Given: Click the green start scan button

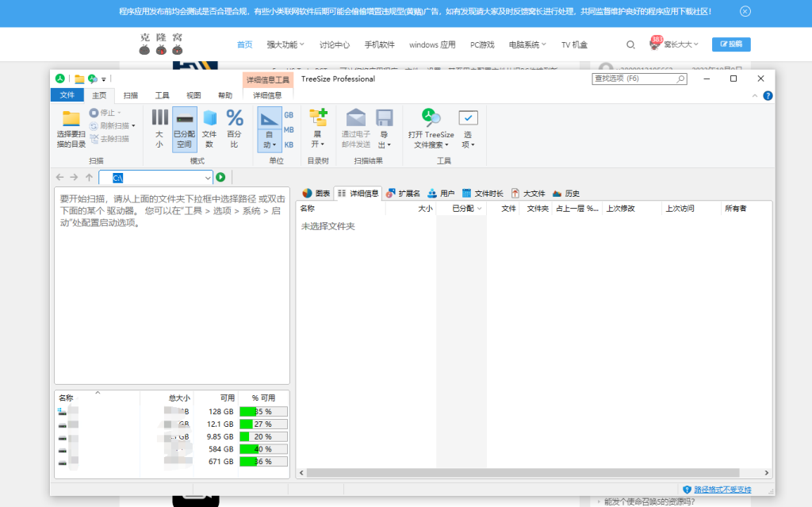Looking at the screenshot, I should pyautogui.click(x=220, y=177).
